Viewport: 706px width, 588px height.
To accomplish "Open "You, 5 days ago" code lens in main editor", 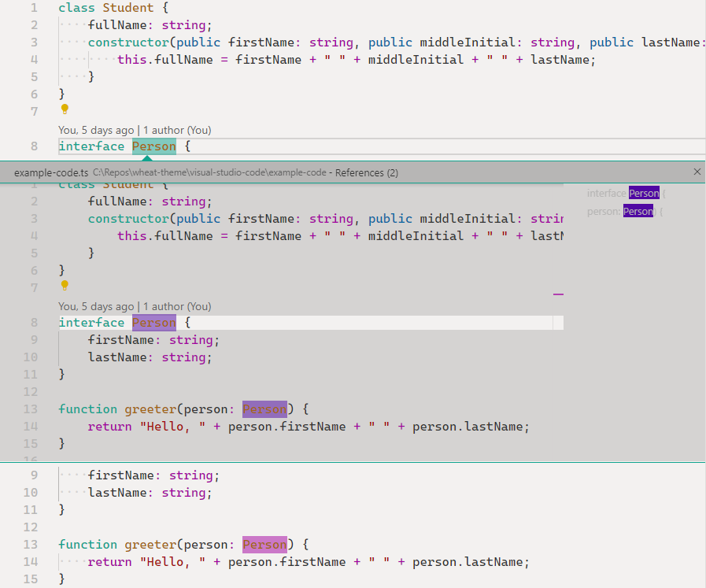I will click(96, 130).
